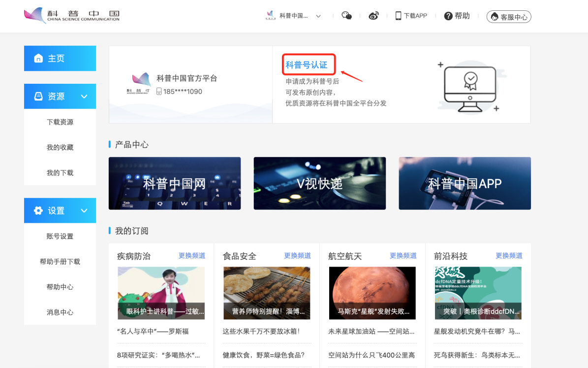
Task: Click 更换频道 for 疾病防治
Action: click(x=191, y=255)
